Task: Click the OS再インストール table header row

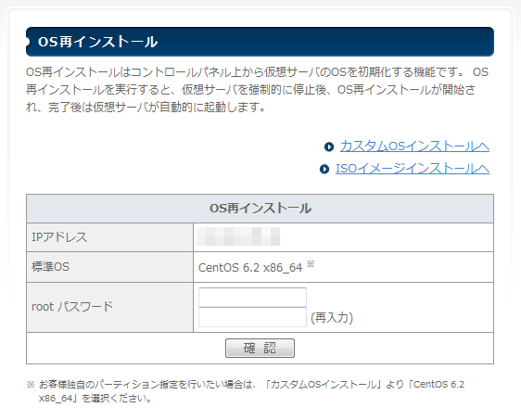Action: (x=260, y=209)
